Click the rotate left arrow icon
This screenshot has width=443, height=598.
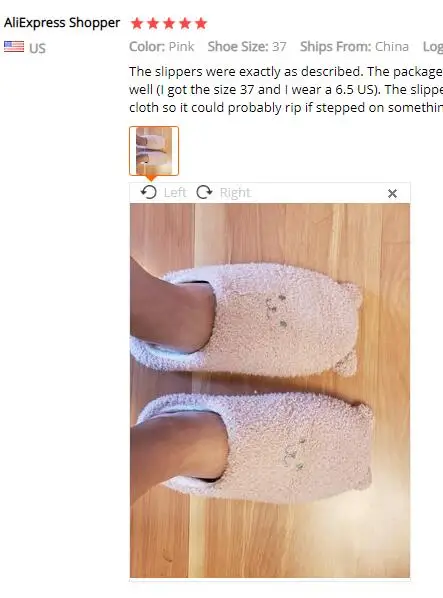(x=148, y=192)
